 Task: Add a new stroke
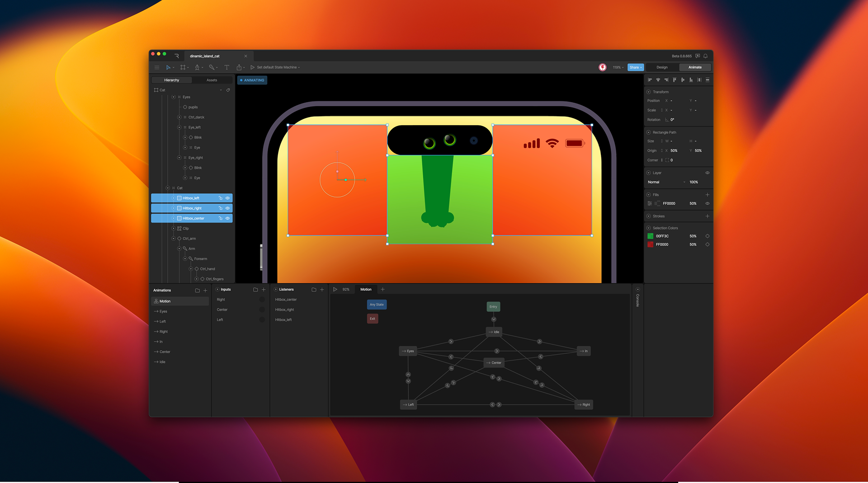coord(708,216)
